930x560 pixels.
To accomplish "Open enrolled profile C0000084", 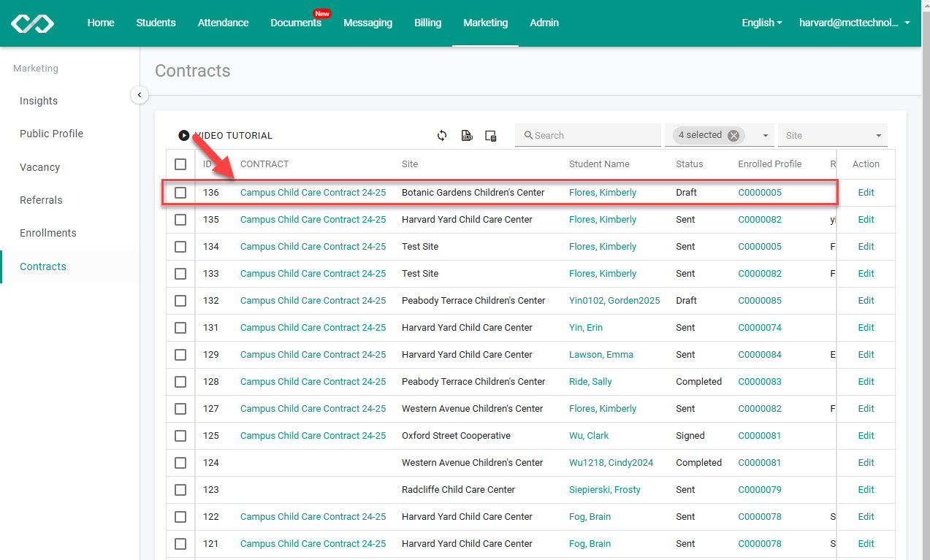I will click(760, 355).
